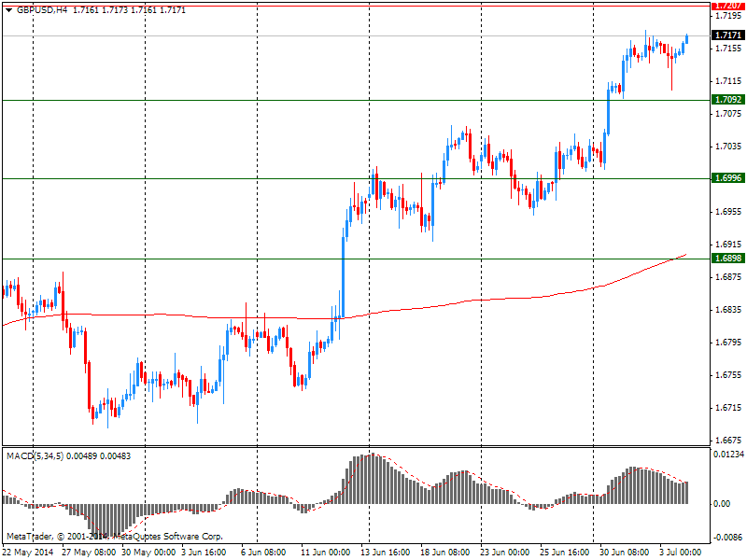Click the 22 May 2014 date label

point(28,553)
